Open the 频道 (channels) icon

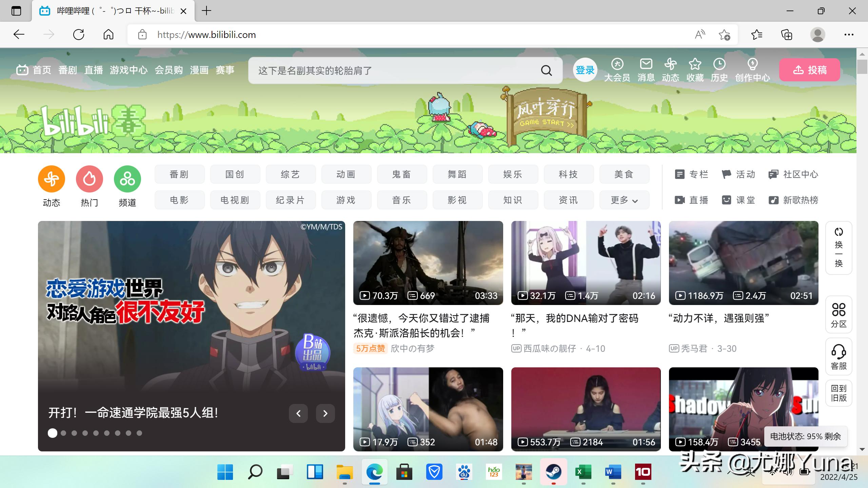127,179
